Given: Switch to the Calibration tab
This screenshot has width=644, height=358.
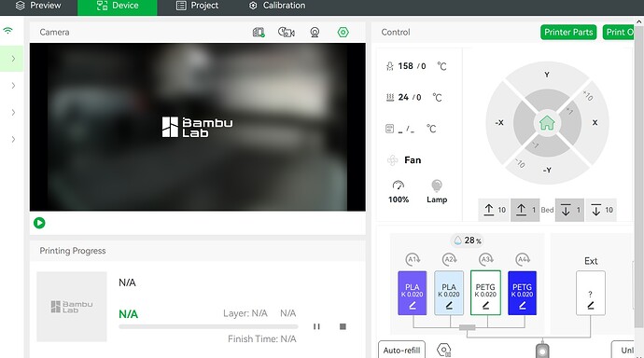Looking at the screenshot, I should (277, 6).
